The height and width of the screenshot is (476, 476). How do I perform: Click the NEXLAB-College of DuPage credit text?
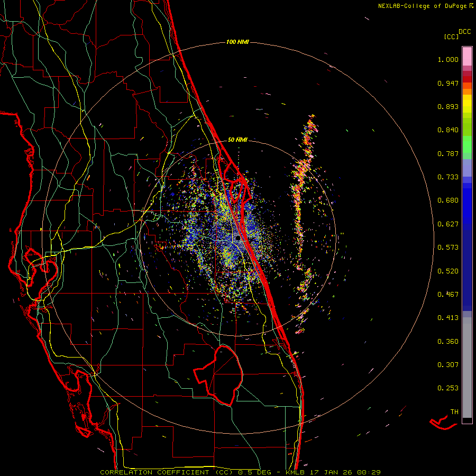coord(423,6)
